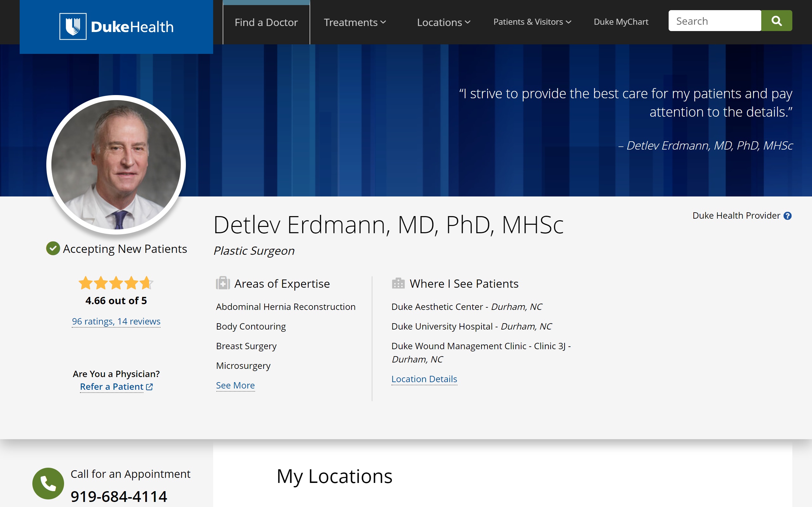Click the Refer a Patient link
Image resolution: width=812 pixels, height=507 pixels.
pyautogui.click(x=111, y=387)
